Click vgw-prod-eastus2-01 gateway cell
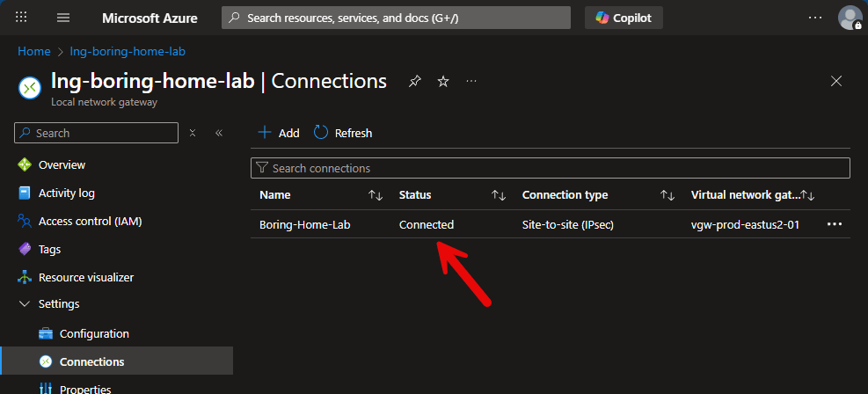 point(745,224)
